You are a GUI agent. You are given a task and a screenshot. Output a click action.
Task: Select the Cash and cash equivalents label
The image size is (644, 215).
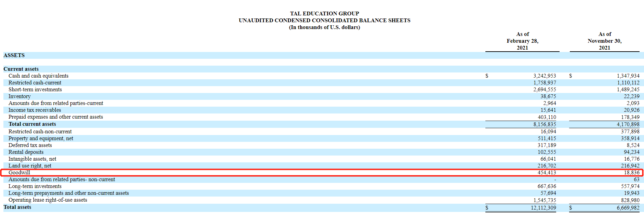pyautogui.click(x=38, y=76)
